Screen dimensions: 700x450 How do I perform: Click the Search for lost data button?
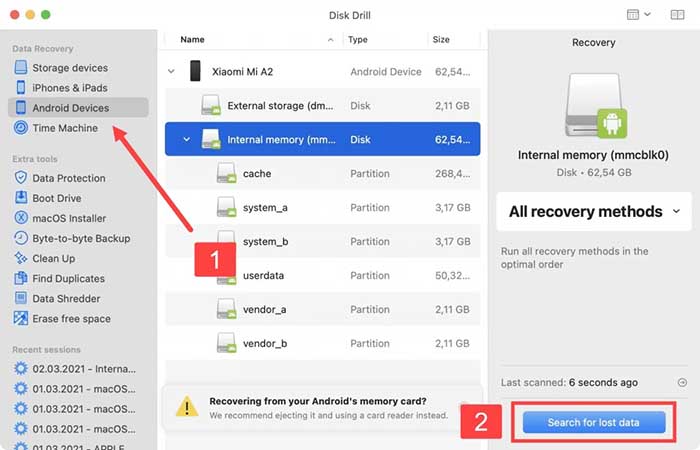(x=594, y=422)
